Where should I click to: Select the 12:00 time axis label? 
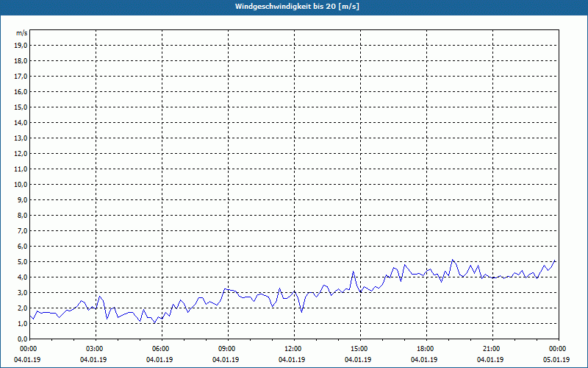(293, 349)
